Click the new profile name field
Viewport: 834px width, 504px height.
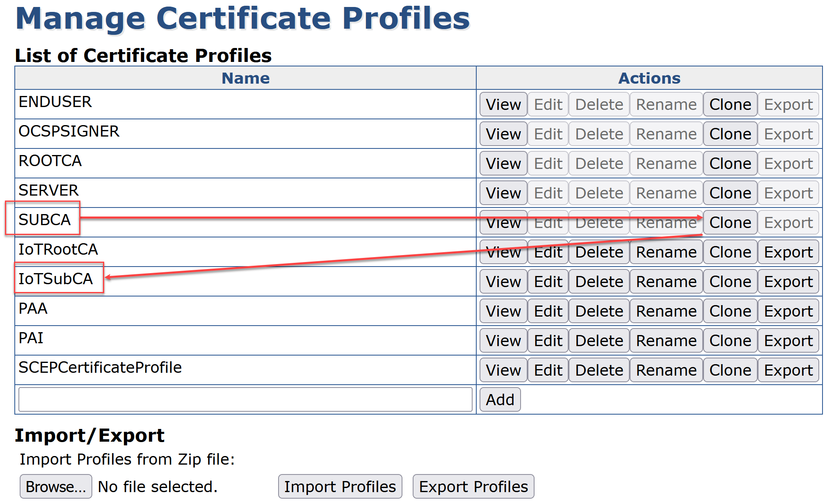(x=245, y=399)
